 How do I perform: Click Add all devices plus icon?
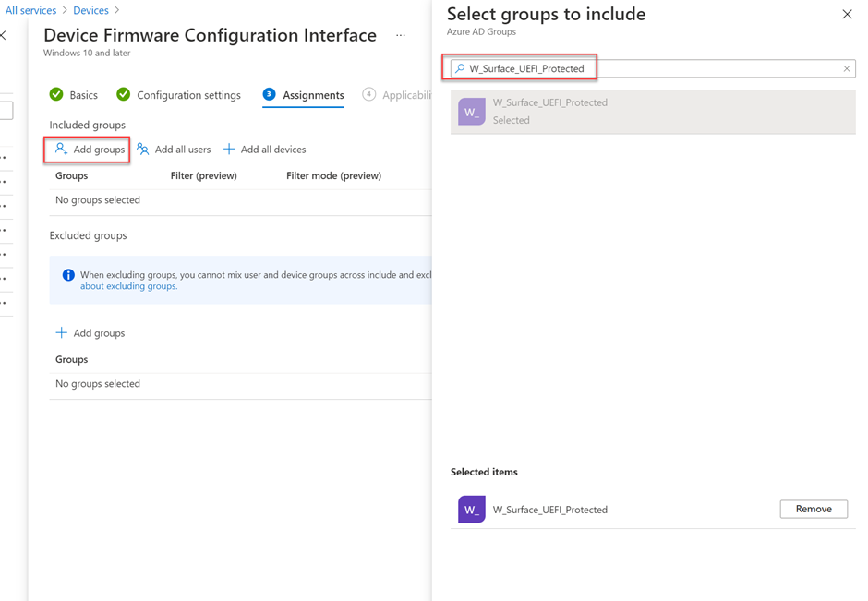(x=229, y=149)
